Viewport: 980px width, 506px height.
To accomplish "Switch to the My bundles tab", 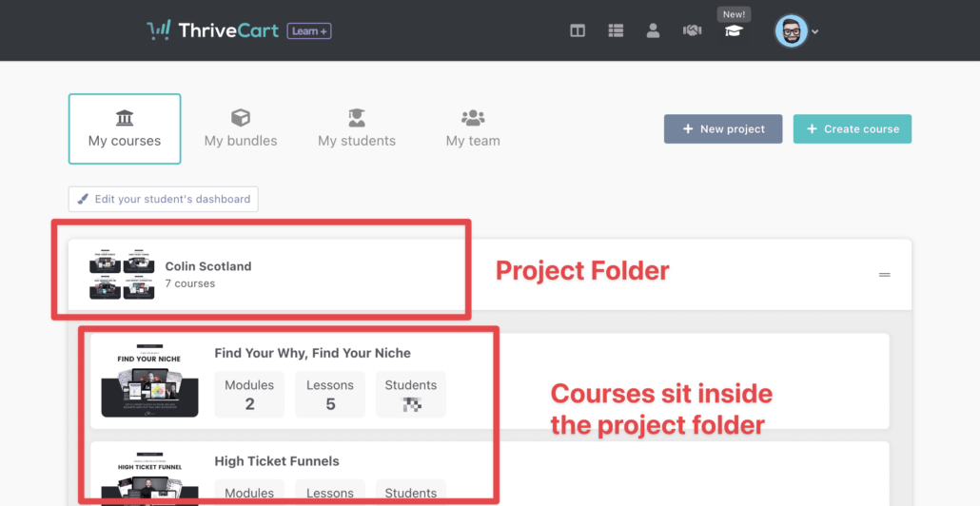I will [241, 128].
